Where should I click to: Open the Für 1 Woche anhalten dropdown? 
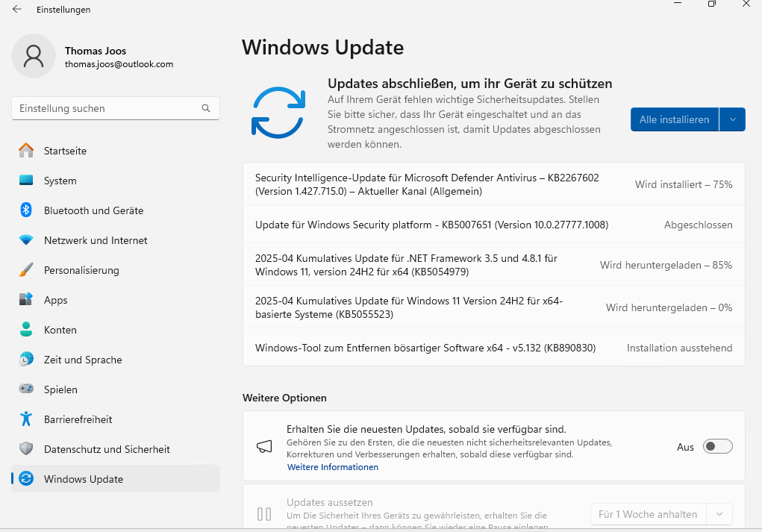(x=660, y=514)
